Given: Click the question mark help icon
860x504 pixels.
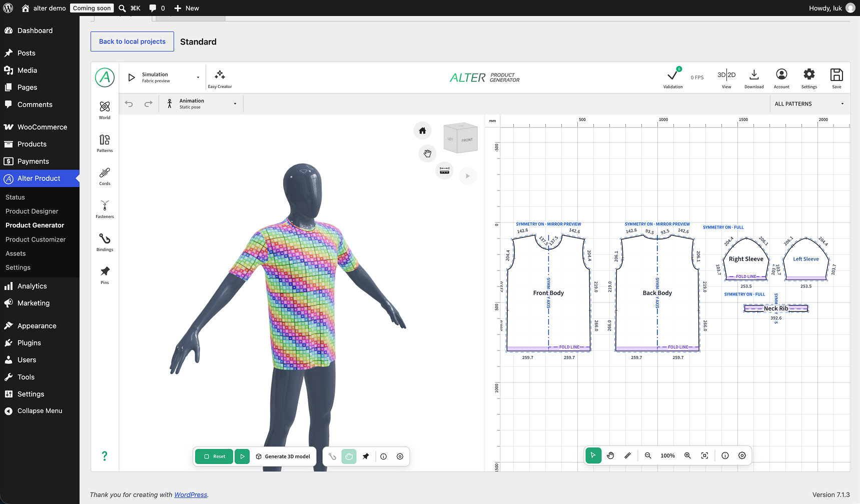Looking at the screenshot, I should 105,456.
